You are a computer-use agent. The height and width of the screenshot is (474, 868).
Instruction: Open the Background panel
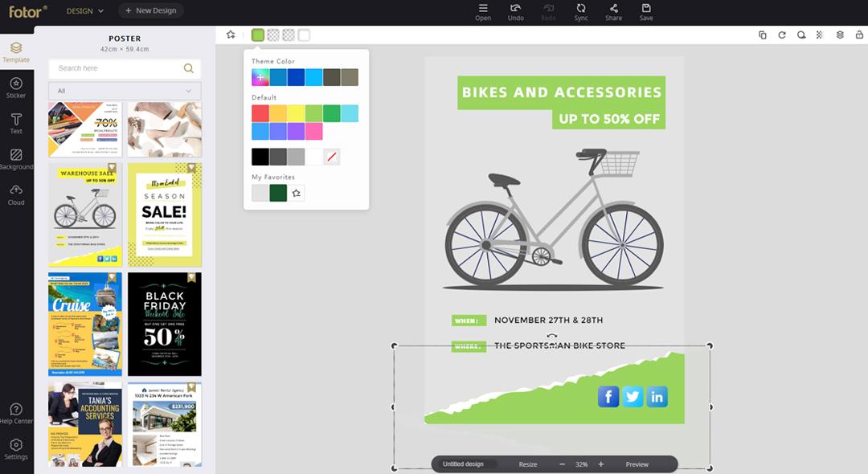16,159
